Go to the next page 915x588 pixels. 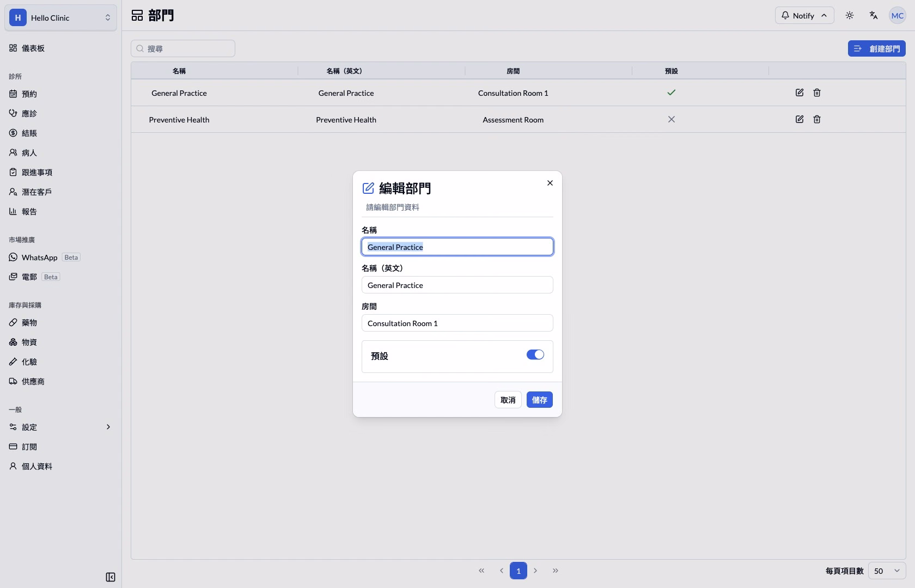coord(536,571)
